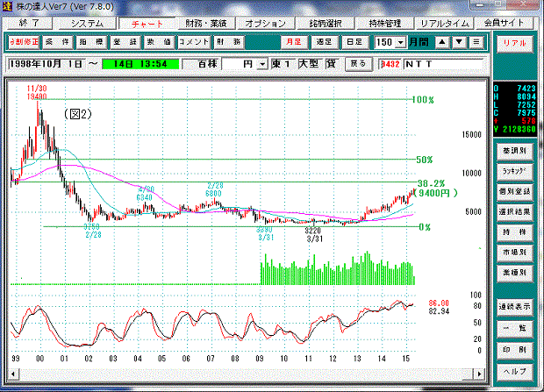Click right arrow of chart scrollbar

point(479,374)
